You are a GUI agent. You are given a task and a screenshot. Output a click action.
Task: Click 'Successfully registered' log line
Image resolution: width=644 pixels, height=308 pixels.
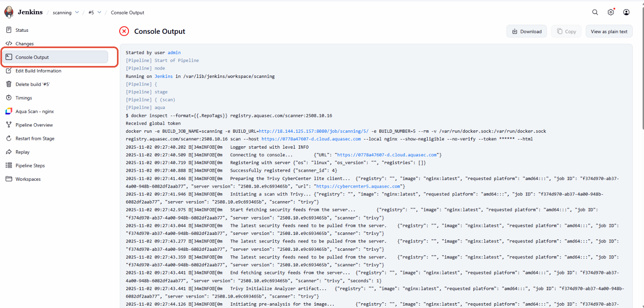(232, 170)
